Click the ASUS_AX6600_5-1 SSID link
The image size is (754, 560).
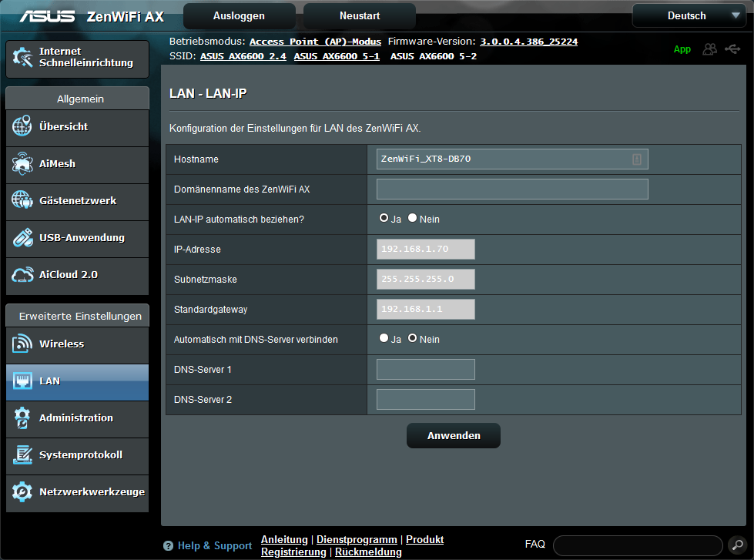(x=337, y=56)
